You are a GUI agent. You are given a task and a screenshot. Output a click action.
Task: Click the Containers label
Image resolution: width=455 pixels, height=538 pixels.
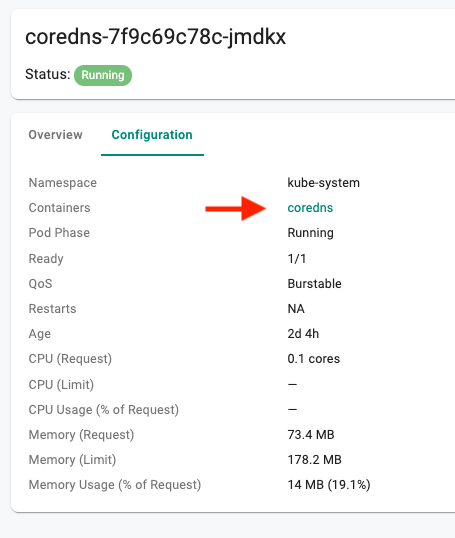click(59, 208)
